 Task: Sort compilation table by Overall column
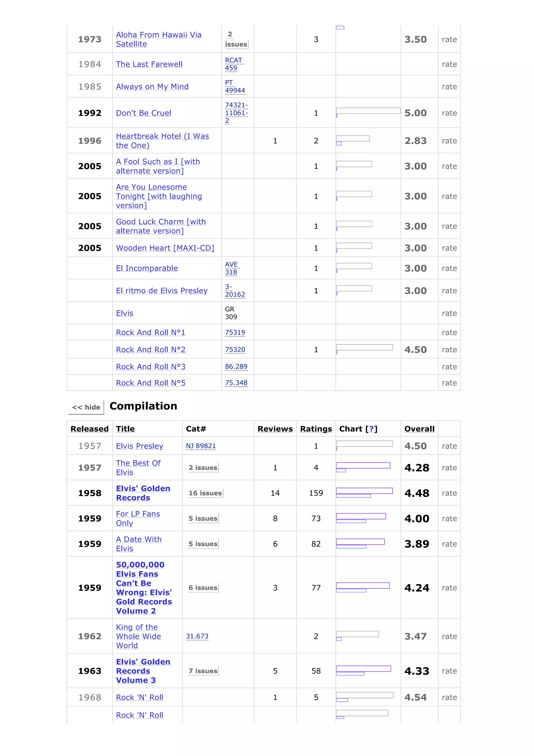419,429
